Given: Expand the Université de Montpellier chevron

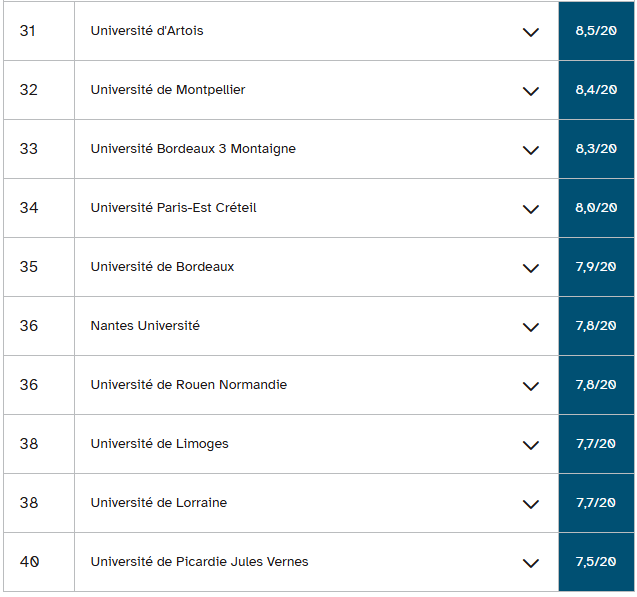Looking at the screenshot, I should (x=531, y=91).
